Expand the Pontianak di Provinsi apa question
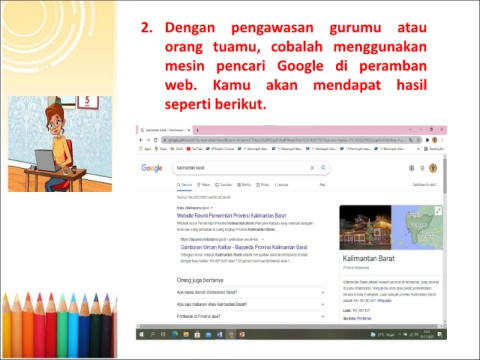This screenshot has height=360, width=480. point(251,316)
